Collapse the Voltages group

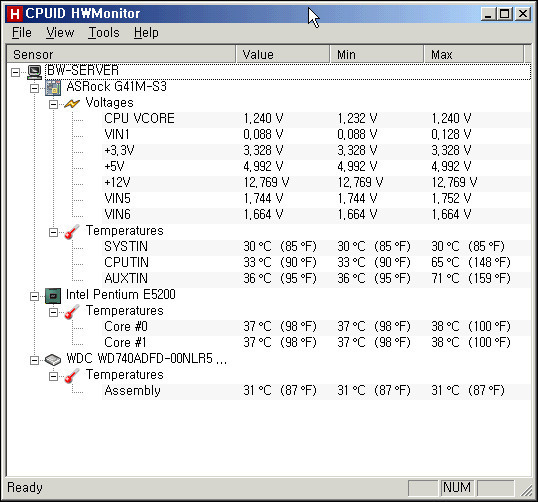pyautogui.click(x=54, y=104)
